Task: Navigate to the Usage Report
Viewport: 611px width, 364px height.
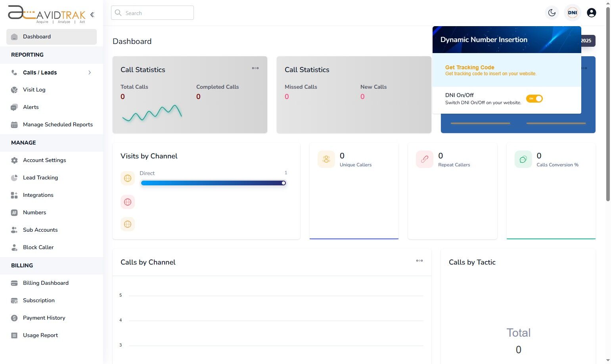Action: pyautogui.click(x=40, y=335)
